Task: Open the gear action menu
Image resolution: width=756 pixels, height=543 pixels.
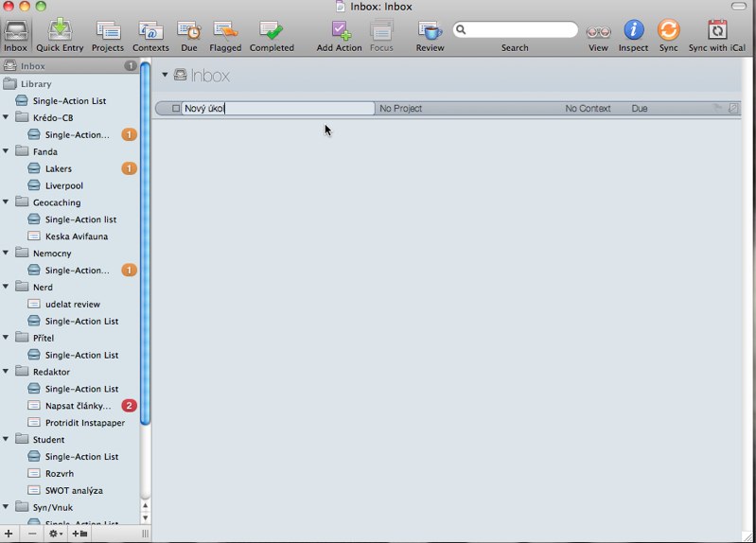Action: (x=56, y=534)
